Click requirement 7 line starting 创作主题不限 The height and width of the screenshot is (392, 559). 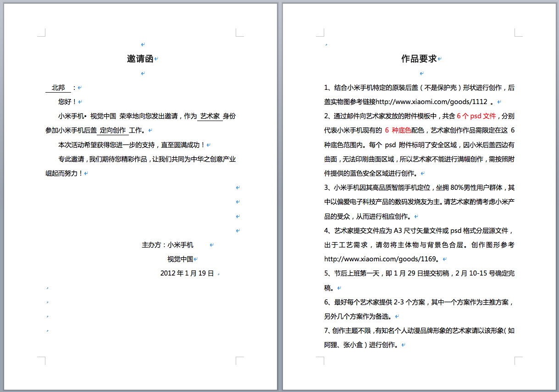pyautogui.click(x=419, y=331)
